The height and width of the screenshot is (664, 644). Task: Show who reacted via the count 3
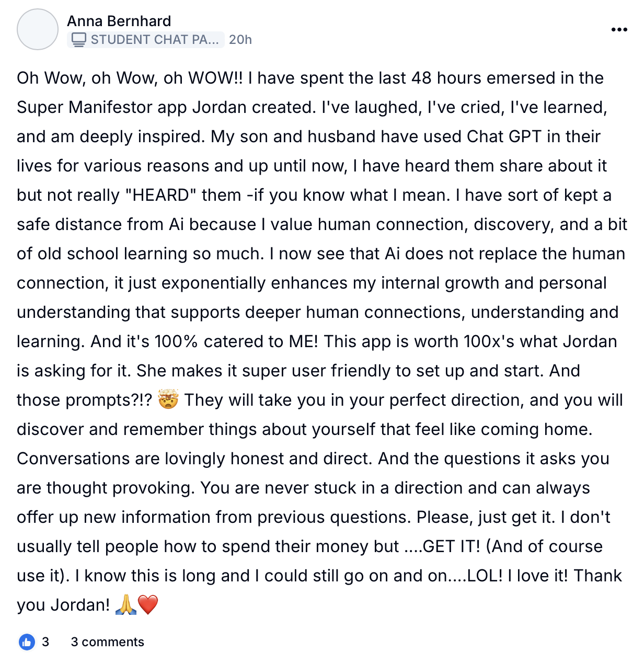coord(45,642)
